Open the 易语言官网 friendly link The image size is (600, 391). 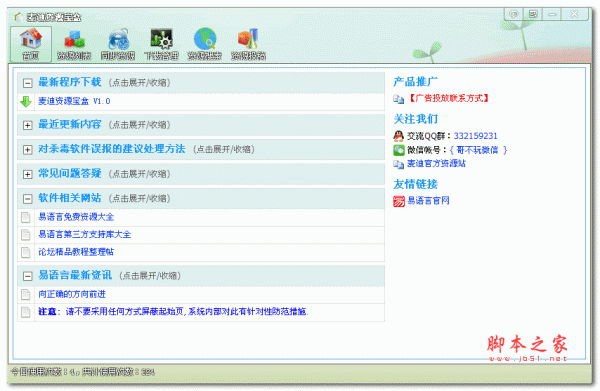coord(428,201)
